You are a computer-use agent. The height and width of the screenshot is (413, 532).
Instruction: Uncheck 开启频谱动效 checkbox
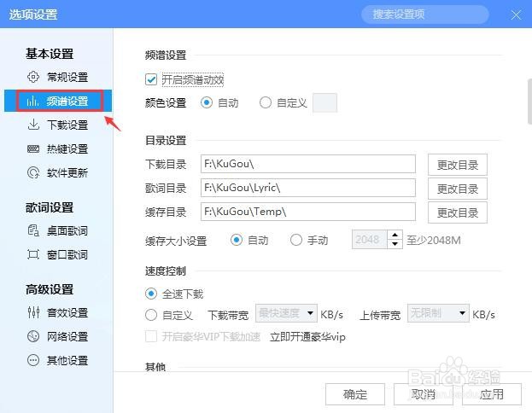point(151,79)
